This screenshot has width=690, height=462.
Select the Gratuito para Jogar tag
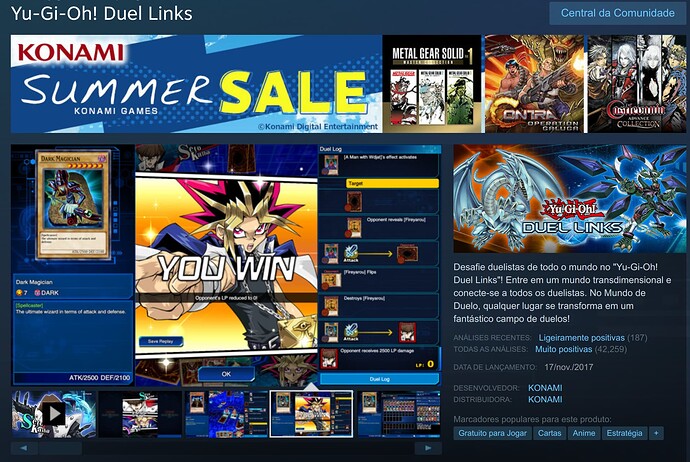(492, 433)
